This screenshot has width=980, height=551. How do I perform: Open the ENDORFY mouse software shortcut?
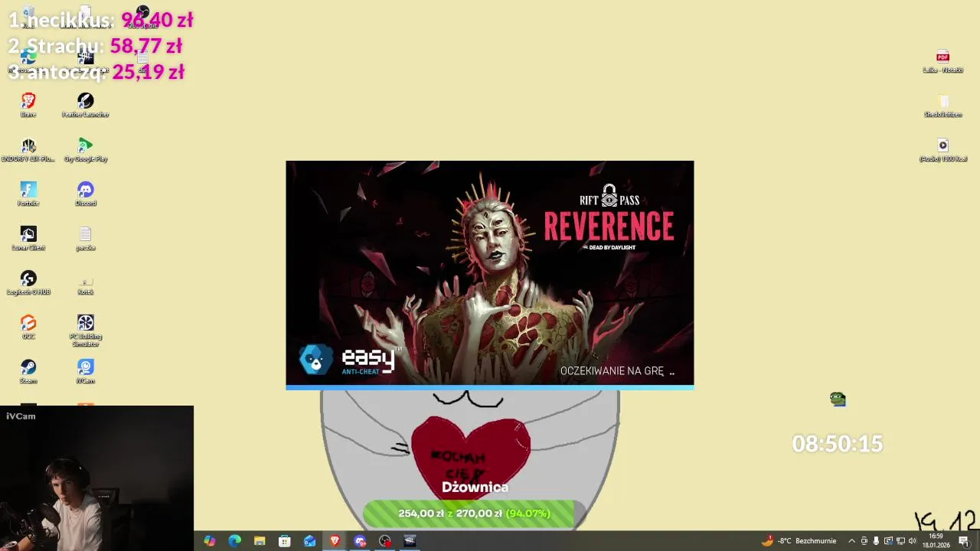(28, 149)
